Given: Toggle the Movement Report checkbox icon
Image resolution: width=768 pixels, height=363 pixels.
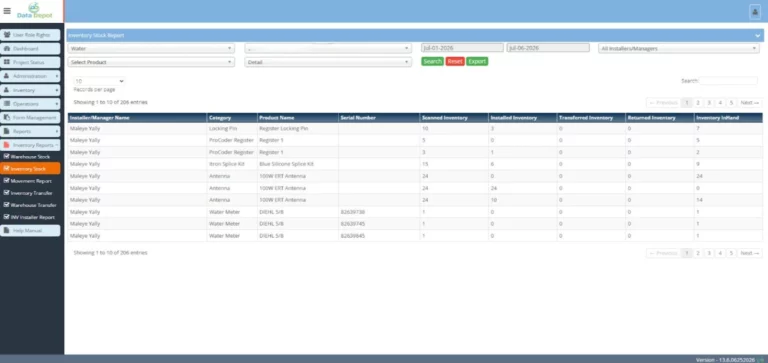Looking at the screenshot, I should [x=6, y=180].
